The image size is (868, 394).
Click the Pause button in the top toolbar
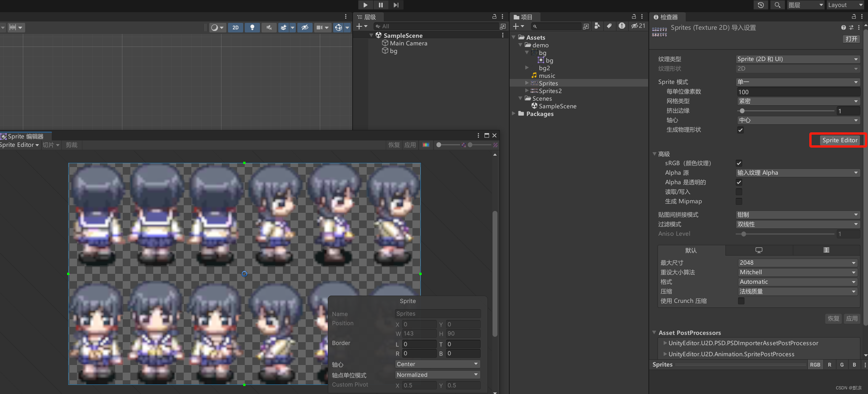(x=380, y=5)
